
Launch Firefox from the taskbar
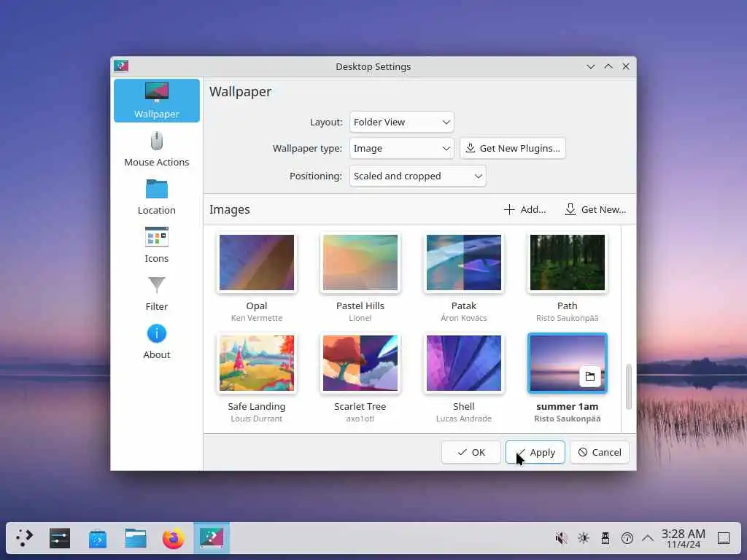[x=174, y=538]
